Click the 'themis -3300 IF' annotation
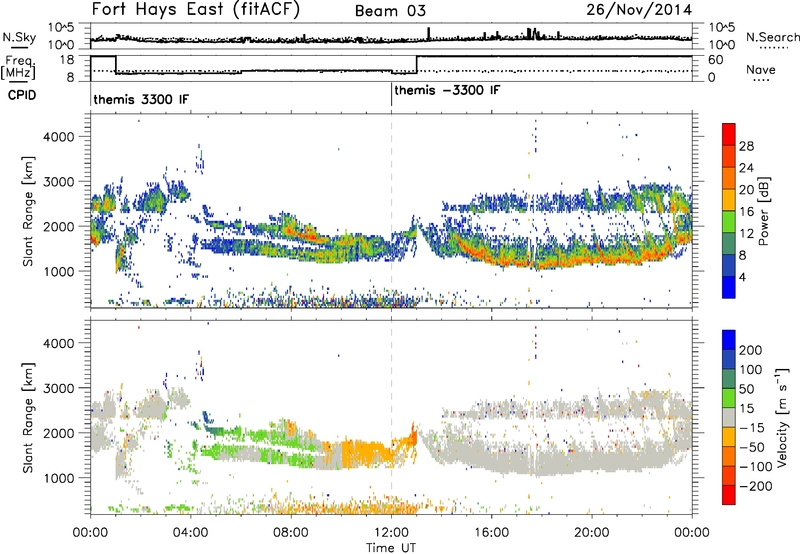 click(447, 90)
